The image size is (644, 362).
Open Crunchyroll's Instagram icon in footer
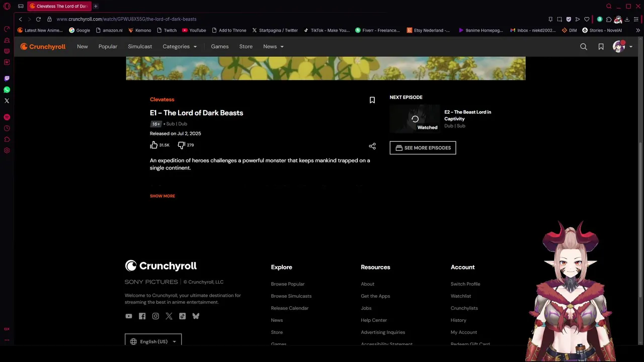point(155,316)
